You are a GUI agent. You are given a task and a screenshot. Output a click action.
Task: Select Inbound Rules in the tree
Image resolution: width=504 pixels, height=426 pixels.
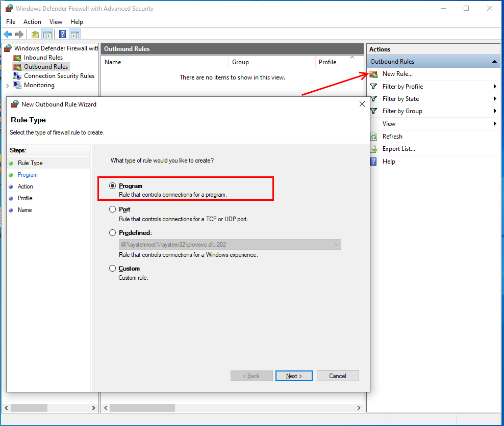[x=43, y=58]
